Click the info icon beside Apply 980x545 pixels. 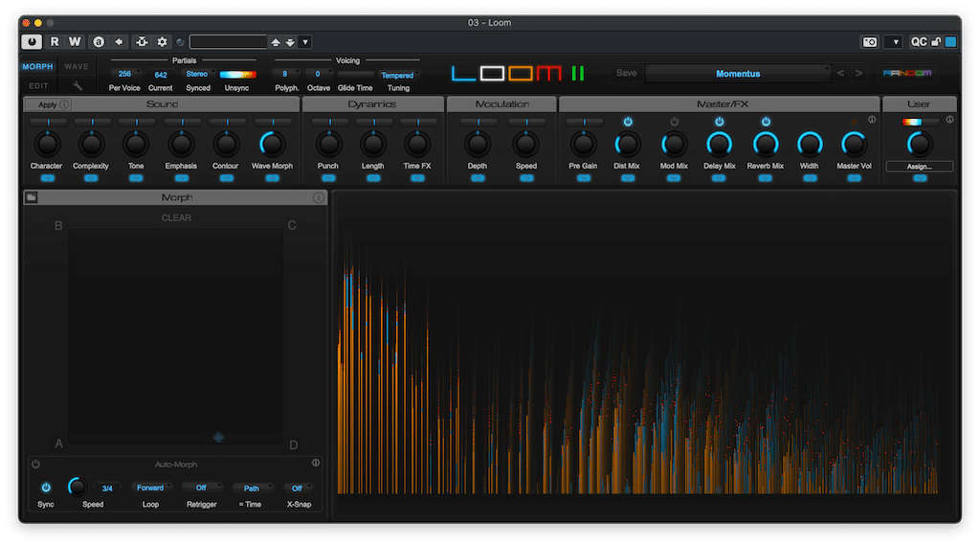(64, 104)
